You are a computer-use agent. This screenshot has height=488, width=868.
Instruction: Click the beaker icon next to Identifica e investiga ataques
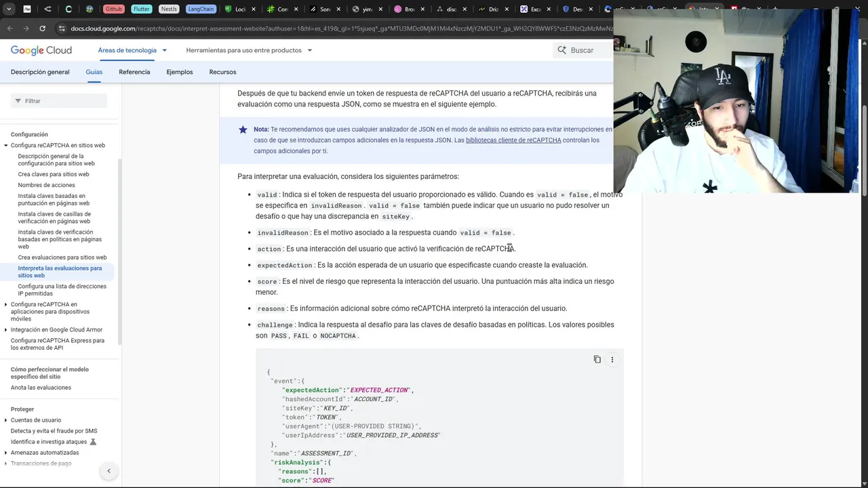click(94, 442)
